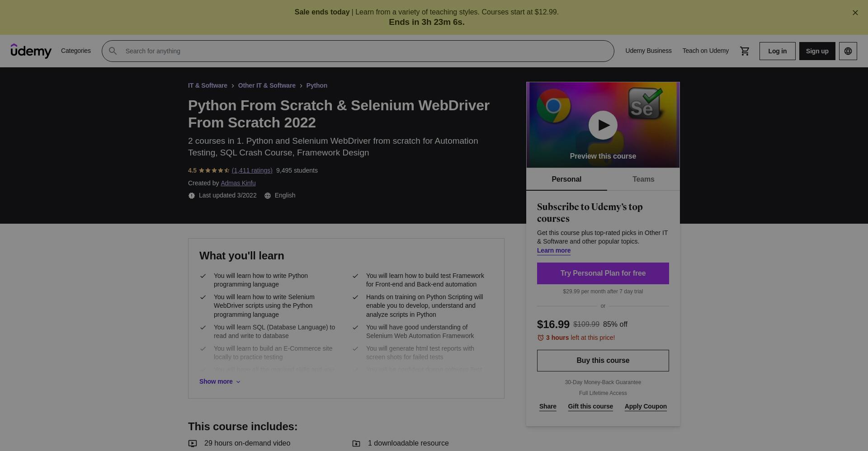
Task: Open the language globe button
Action: tap(848, 51)
